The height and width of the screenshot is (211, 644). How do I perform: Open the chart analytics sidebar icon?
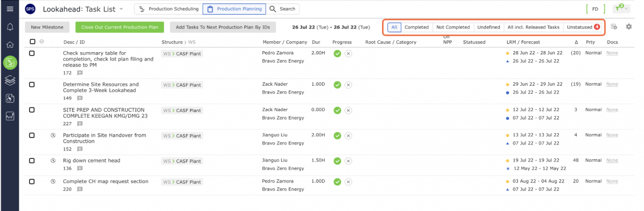tap(10, 116)
